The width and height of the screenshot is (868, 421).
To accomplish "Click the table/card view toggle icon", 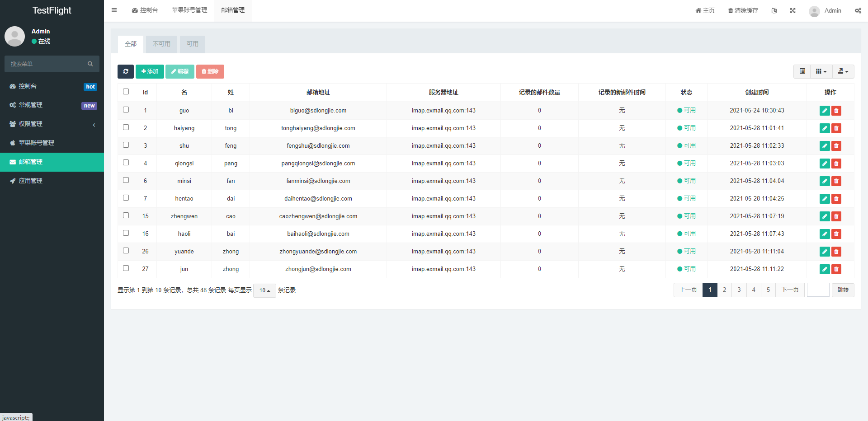I will click(x=802, y=71).
